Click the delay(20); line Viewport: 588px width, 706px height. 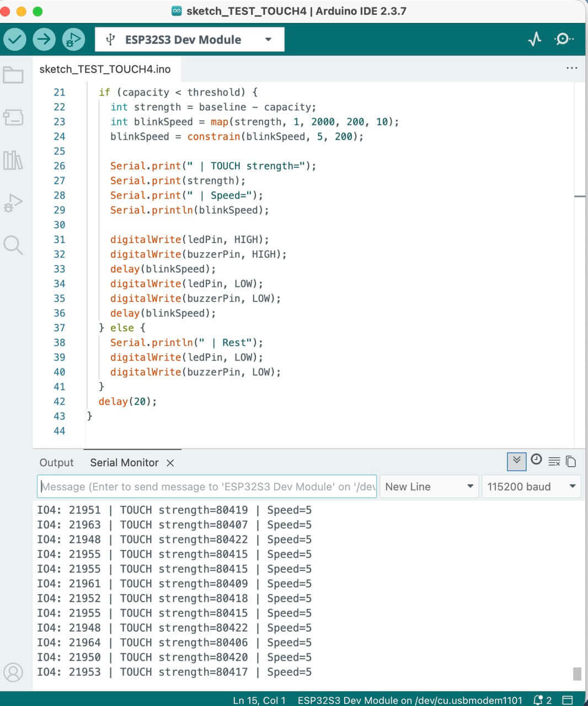click(x=127, y=402)
